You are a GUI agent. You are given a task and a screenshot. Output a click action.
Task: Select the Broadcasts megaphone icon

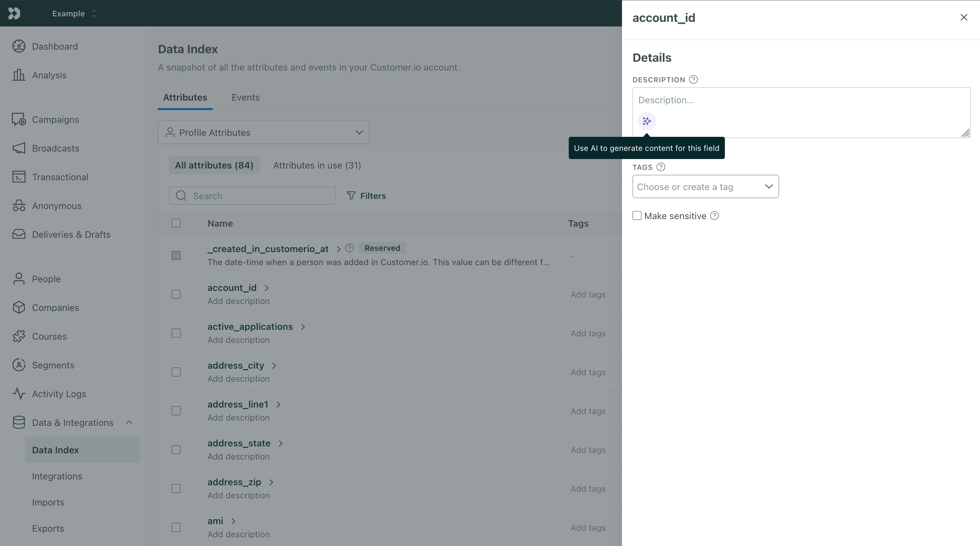[19, 148]
